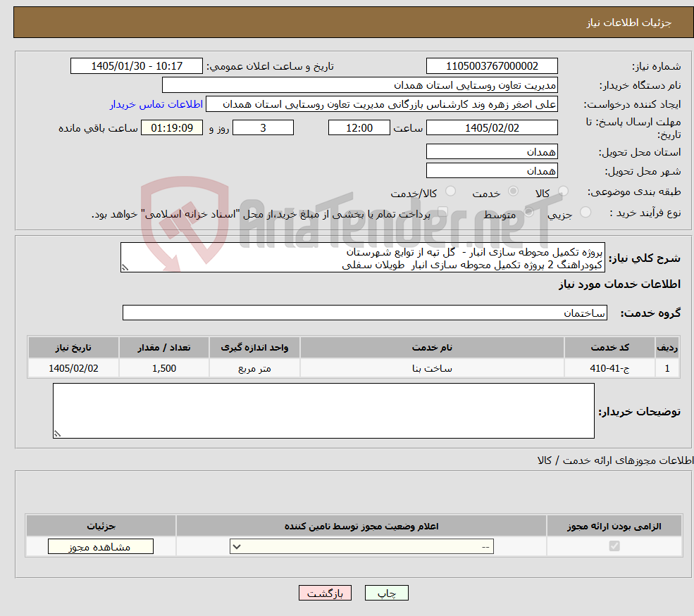Click the کد خدمت column header

pyautogui.click(x=609, y=348)
